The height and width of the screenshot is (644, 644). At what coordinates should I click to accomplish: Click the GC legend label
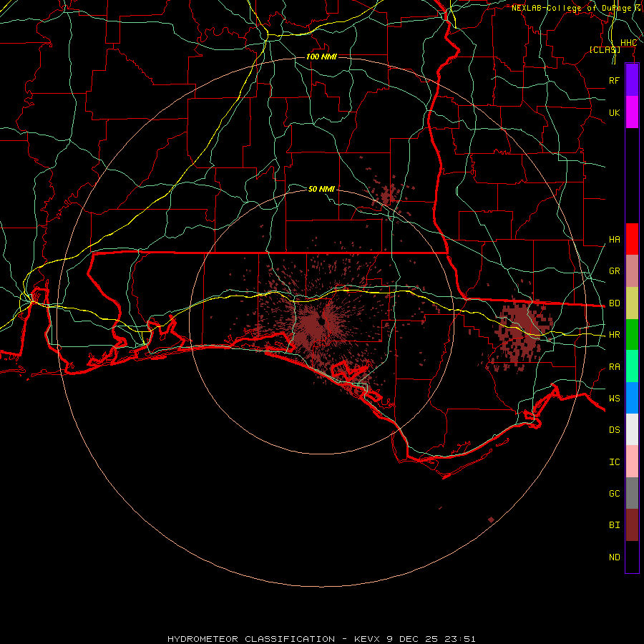(614, 494)
